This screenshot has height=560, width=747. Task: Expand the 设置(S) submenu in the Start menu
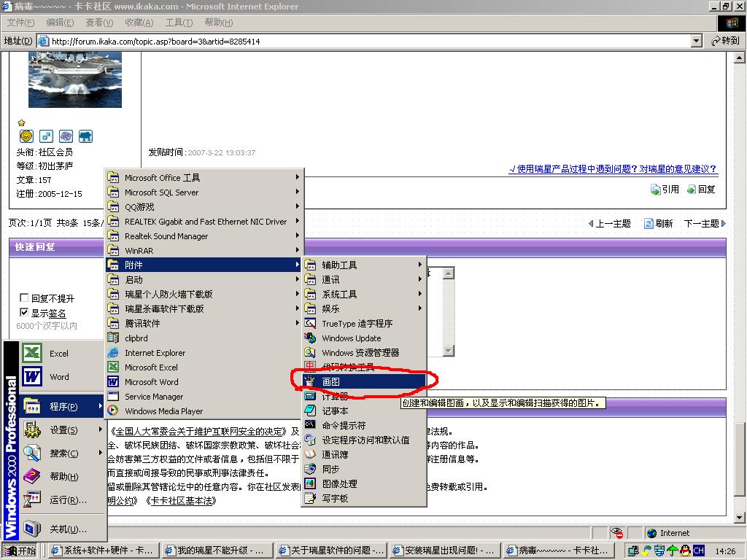(61, 430)
